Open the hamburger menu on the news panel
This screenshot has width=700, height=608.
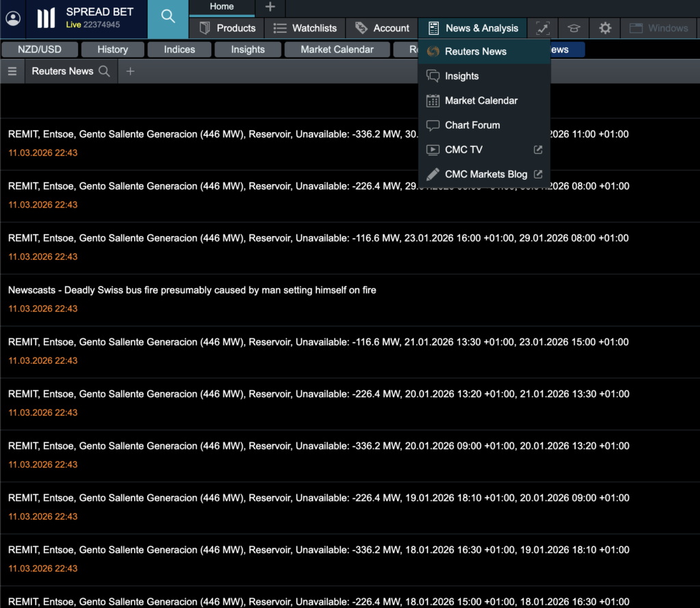click(12, 71)
